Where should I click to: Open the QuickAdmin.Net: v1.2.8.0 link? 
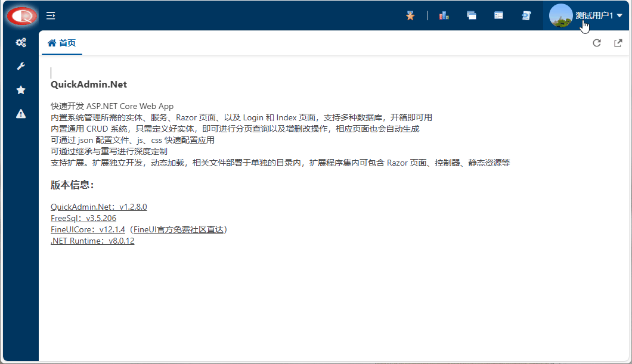tap(99, 207)
